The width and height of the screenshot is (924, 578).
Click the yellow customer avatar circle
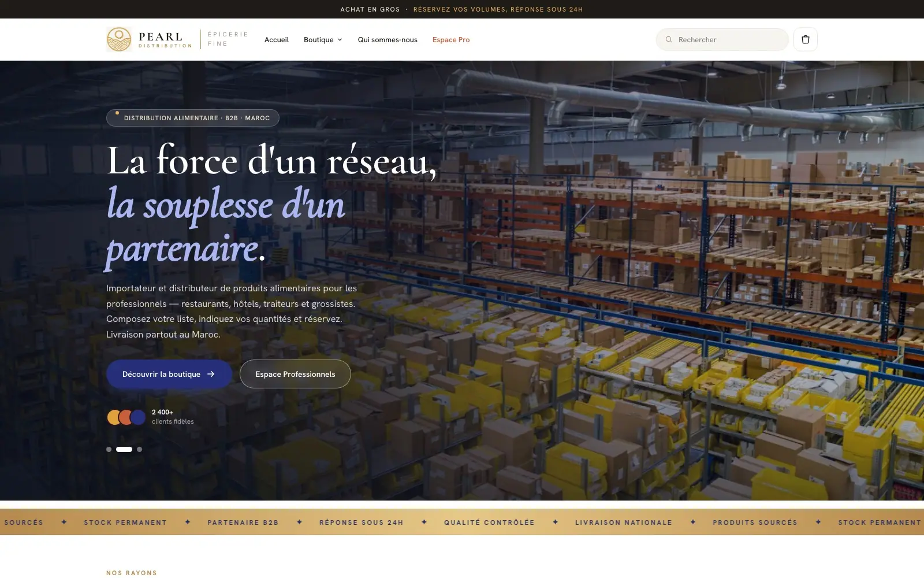point(113,417)
